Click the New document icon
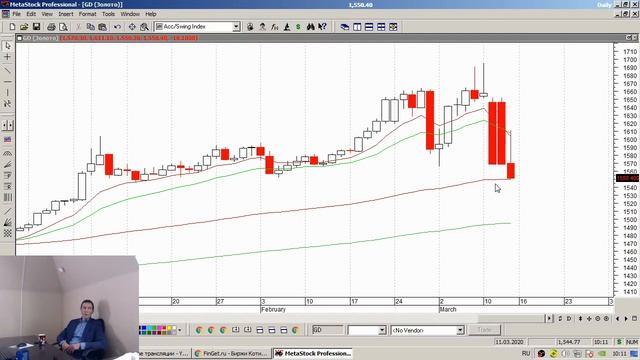The width and height of the screenshot is (640, 360). 12,27
